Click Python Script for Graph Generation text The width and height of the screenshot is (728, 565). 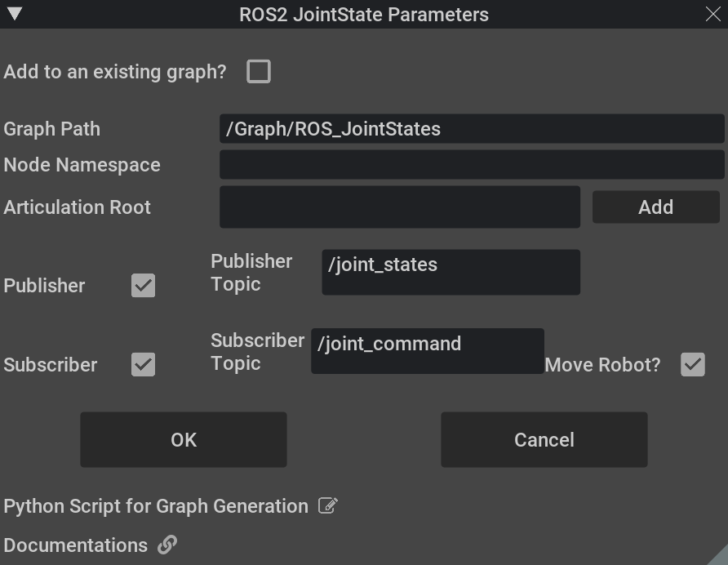coord(156,506)
